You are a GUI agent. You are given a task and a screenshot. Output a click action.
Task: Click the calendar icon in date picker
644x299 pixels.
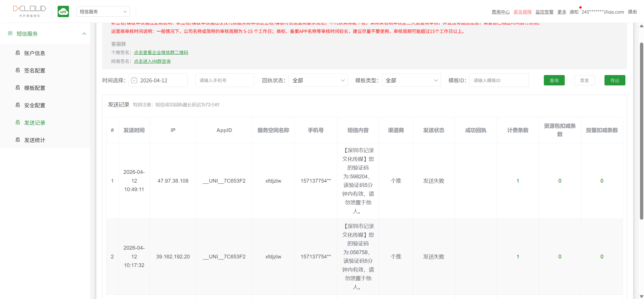(x=134, y=80)
